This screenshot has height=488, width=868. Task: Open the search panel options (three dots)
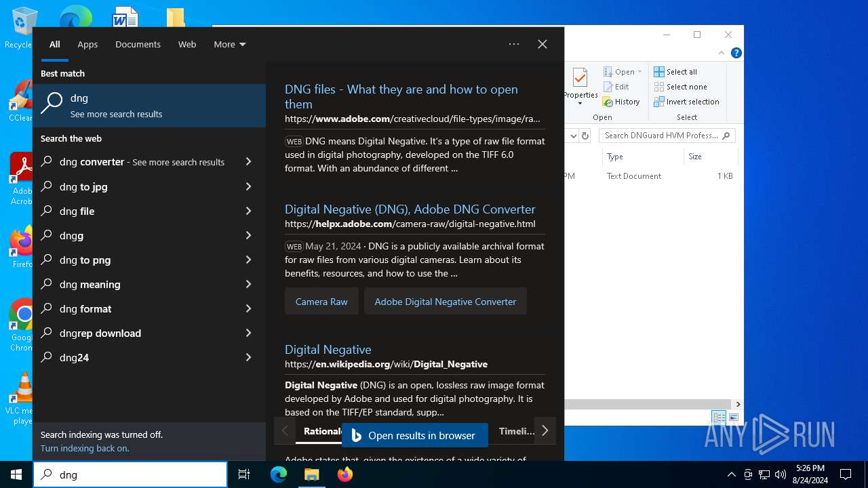514,44
